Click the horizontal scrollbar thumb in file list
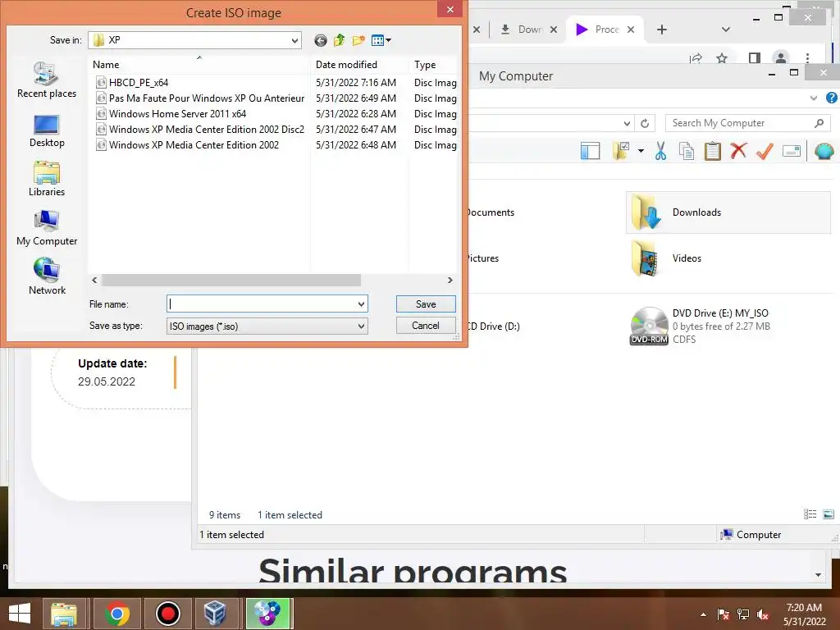Viewport: 840px width, 630px height. tap(231, 281)
